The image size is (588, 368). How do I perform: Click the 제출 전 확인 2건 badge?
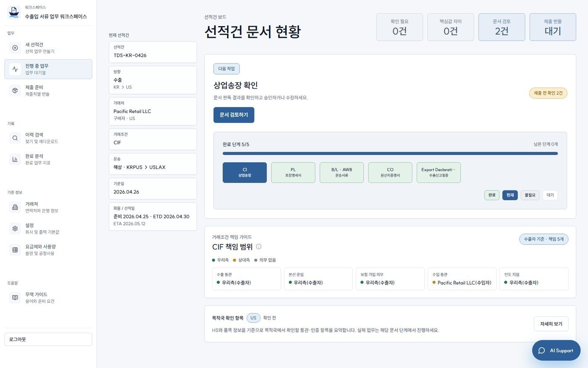pos(548,93)
